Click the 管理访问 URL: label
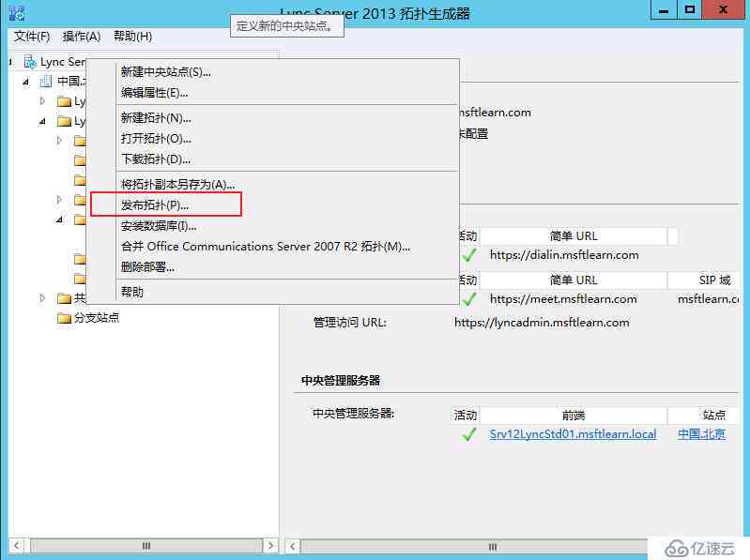Screen dimensions: 750x560 (x=349, y=323)
